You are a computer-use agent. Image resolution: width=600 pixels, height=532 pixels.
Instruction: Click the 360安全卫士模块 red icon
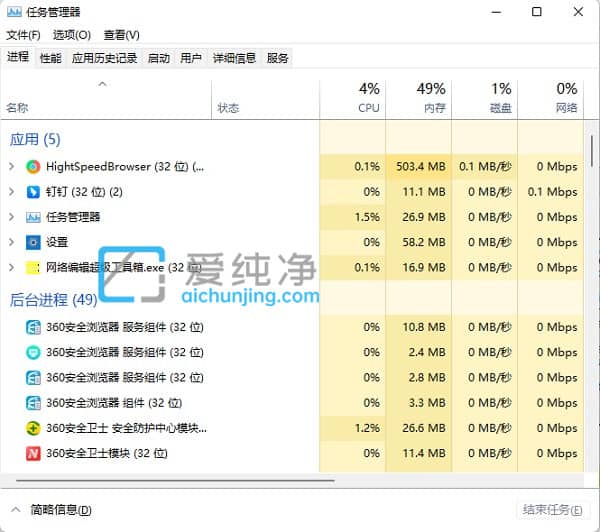coord(33,454)
